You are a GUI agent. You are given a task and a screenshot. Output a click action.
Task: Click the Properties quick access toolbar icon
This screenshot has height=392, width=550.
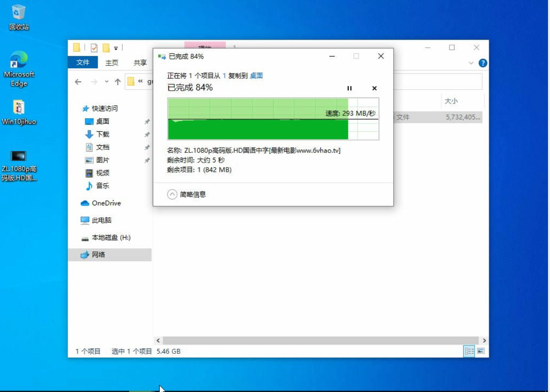click(x=94, y=48)
